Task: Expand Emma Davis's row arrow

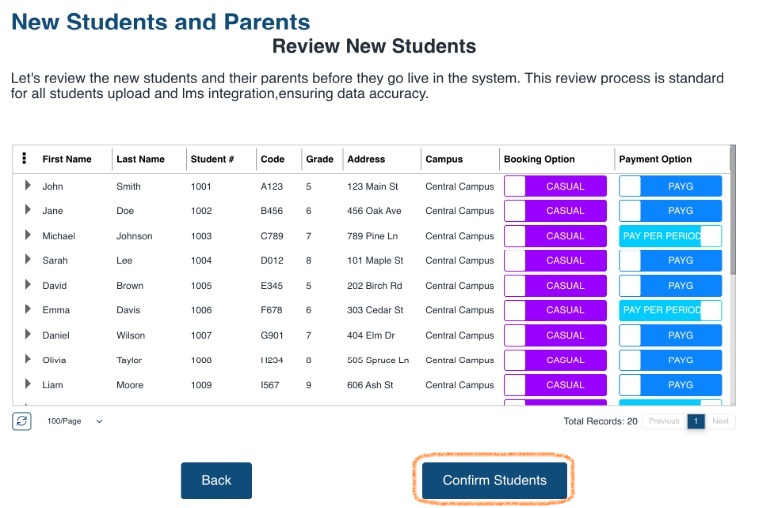Action: [27, 310]
